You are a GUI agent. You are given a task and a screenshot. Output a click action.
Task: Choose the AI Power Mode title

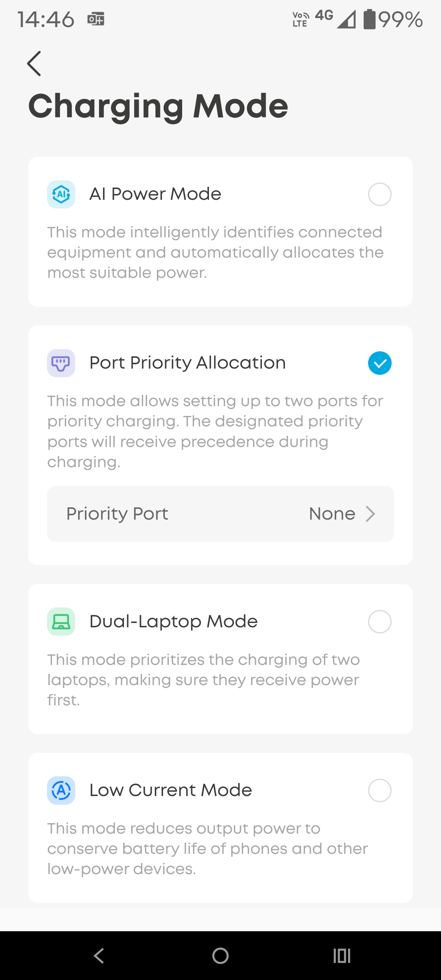tap(155, 194)
